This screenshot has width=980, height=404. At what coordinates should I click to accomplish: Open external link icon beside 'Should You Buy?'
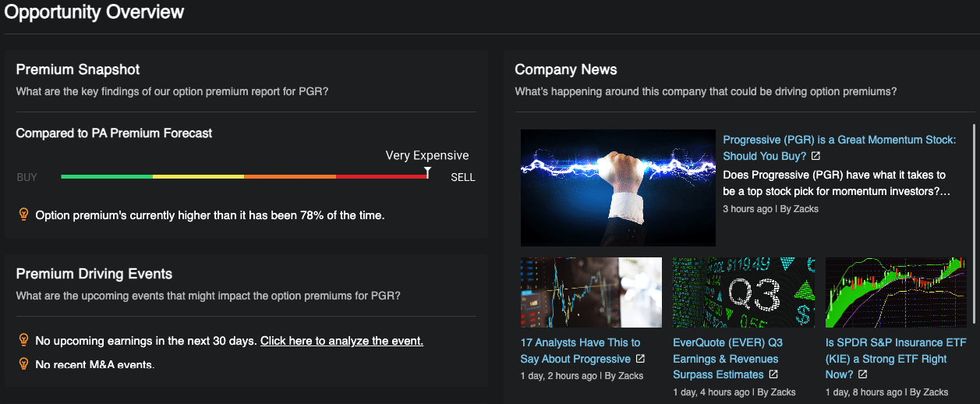815,157
